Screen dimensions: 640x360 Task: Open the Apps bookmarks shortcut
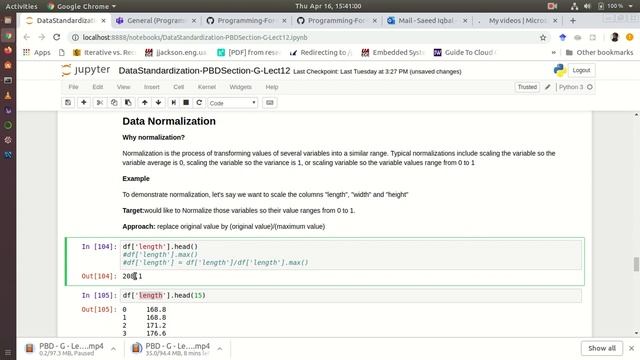pos(37,52)
